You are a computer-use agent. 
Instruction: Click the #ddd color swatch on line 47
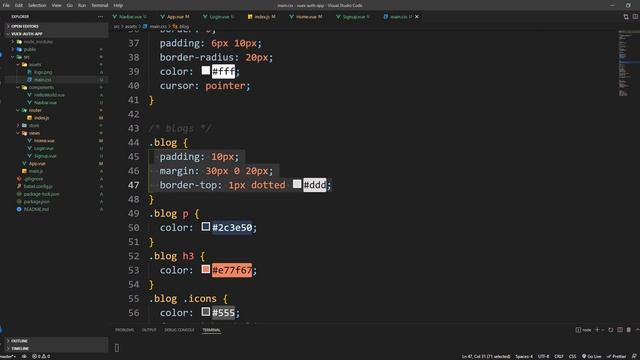tap(297, 184)
